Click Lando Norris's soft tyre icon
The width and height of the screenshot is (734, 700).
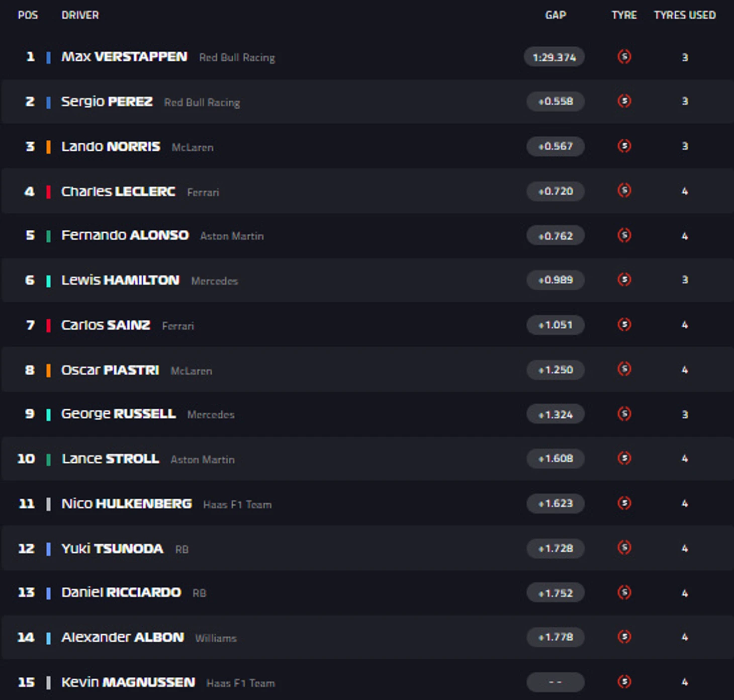pyautogui.click(x=624, y=146)
